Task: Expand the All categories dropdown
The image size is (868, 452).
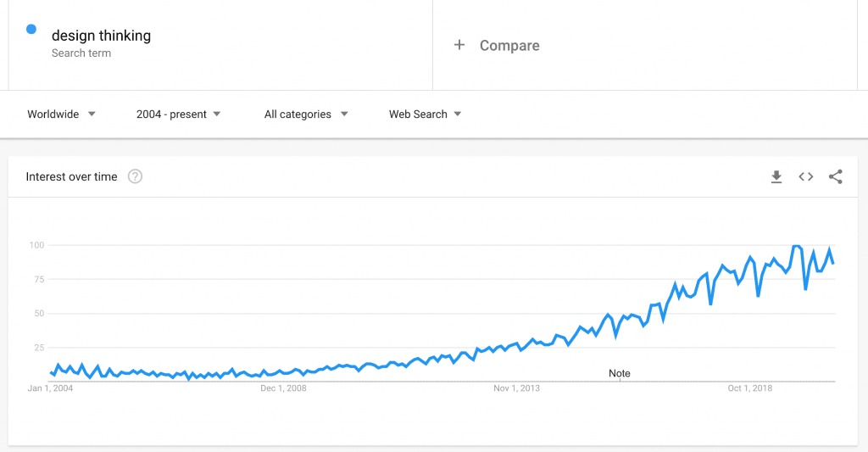Action: click(x=305, y=114)
